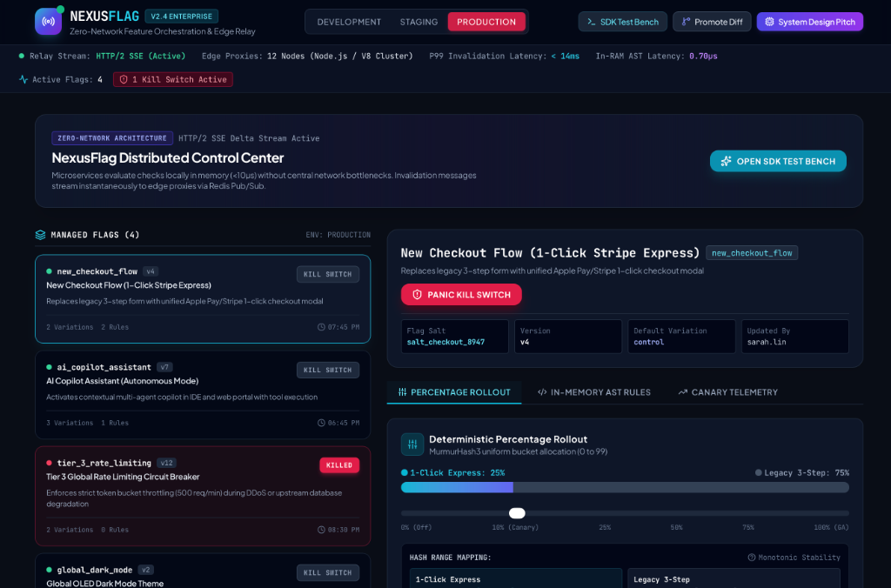Click the Default Variation control value
Viewport: 891px width, 588px height.
click(648, 342)
